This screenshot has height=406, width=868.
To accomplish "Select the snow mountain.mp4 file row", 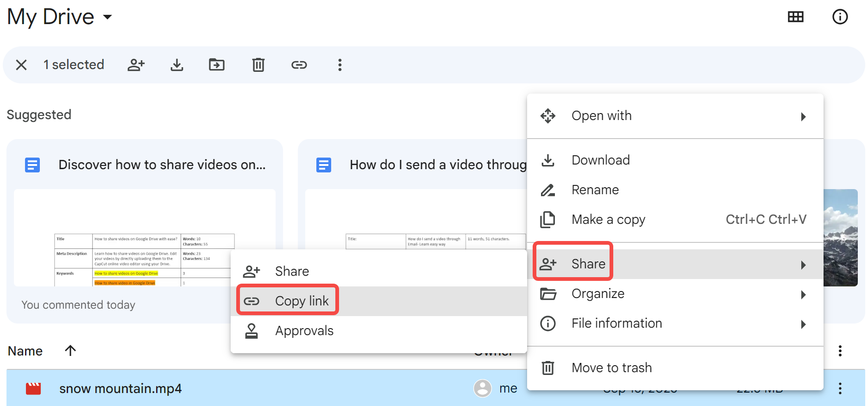I will pyautogui.click(x=120, y=388).
